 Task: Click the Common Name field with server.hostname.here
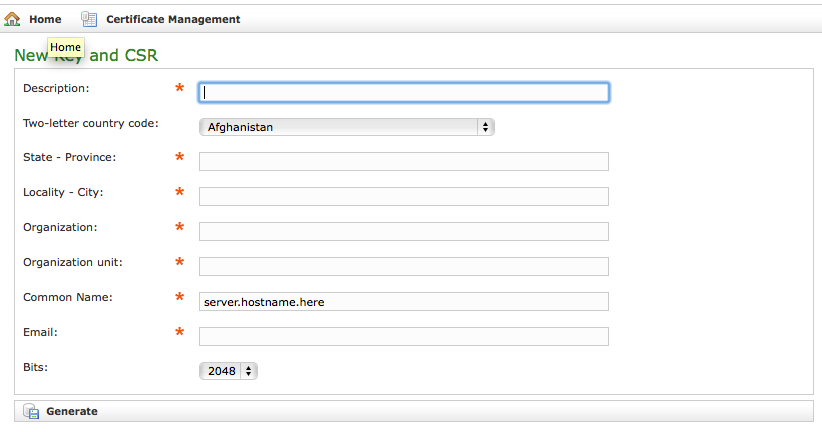403,301
